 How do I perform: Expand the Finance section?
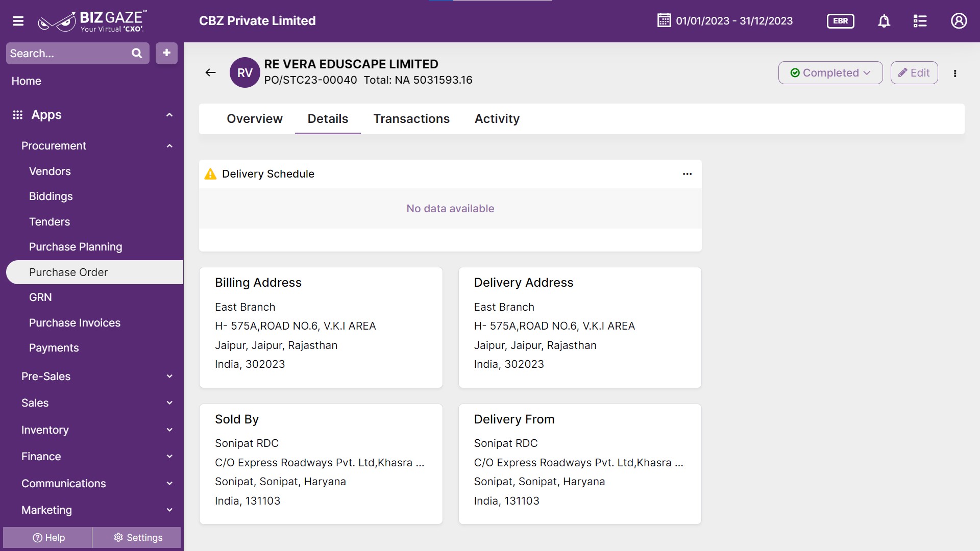point(169,457)
